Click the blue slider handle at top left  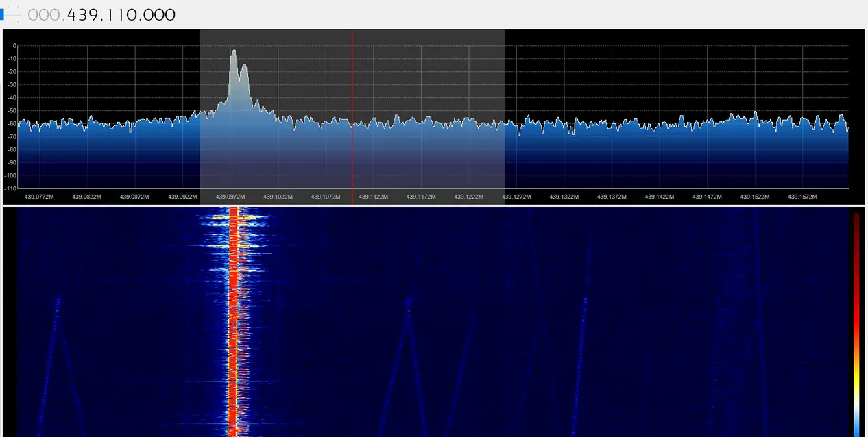coord(3,14)
